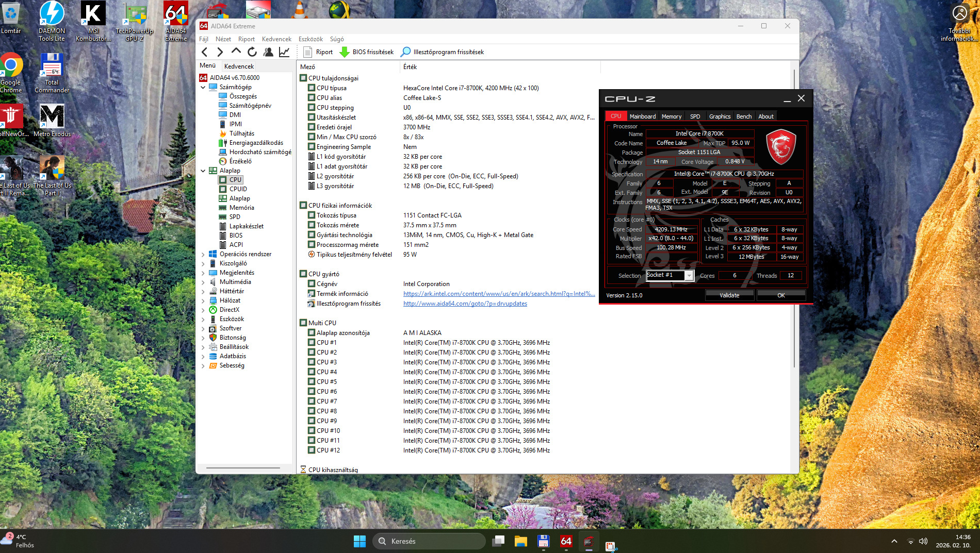980x553 pixels.
Task: Switch to the Kedvencek sidebar tab
Action: pos(239,66)
